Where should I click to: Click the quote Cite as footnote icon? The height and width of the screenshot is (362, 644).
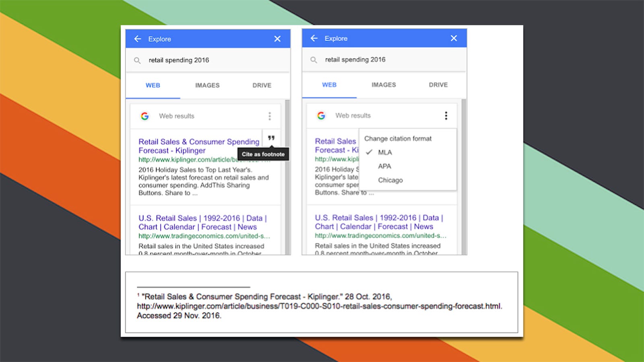pos(271,138)
